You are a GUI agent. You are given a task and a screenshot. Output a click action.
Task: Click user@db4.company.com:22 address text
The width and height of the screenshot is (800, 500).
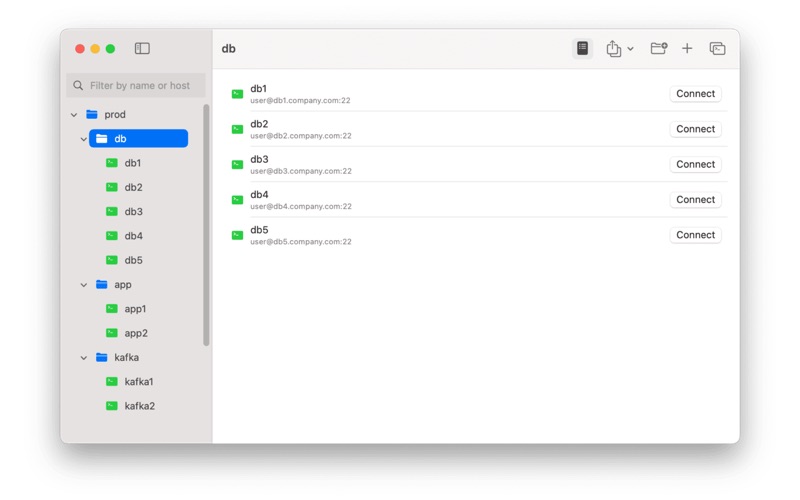[x=301, y=206]
